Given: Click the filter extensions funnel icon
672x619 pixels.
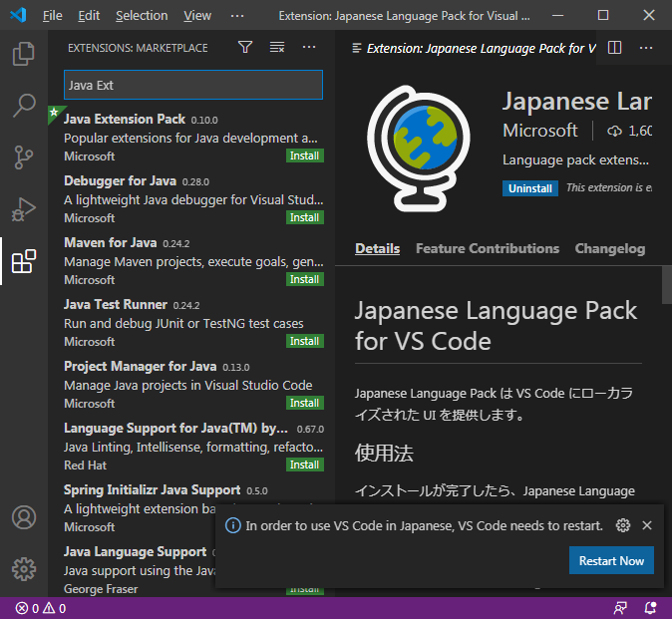Looking at the screenshot, I should coord(245,47).
